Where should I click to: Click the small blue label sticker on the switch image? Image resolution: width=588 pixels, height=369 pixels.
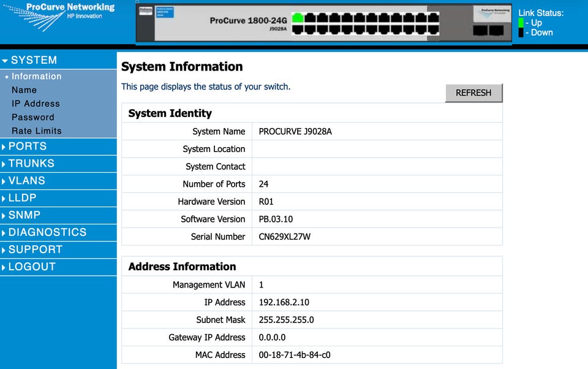point(165,12)
